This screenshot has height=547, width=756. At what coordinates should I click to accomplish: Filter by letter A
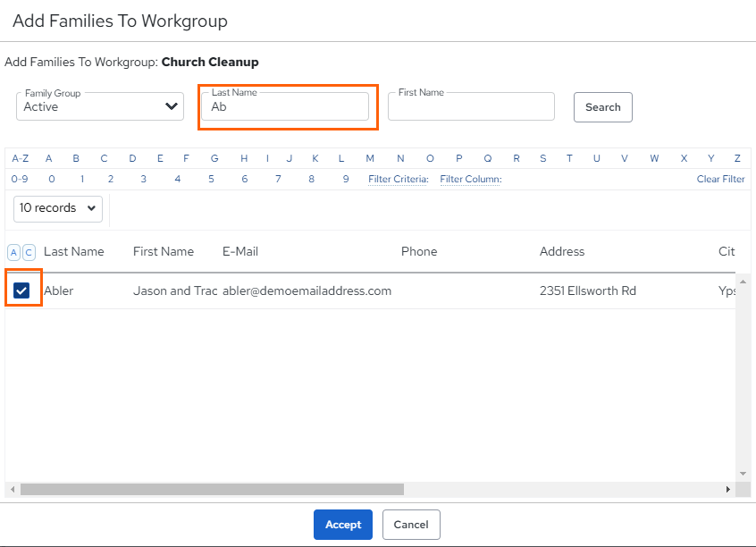tap(48, 158)
